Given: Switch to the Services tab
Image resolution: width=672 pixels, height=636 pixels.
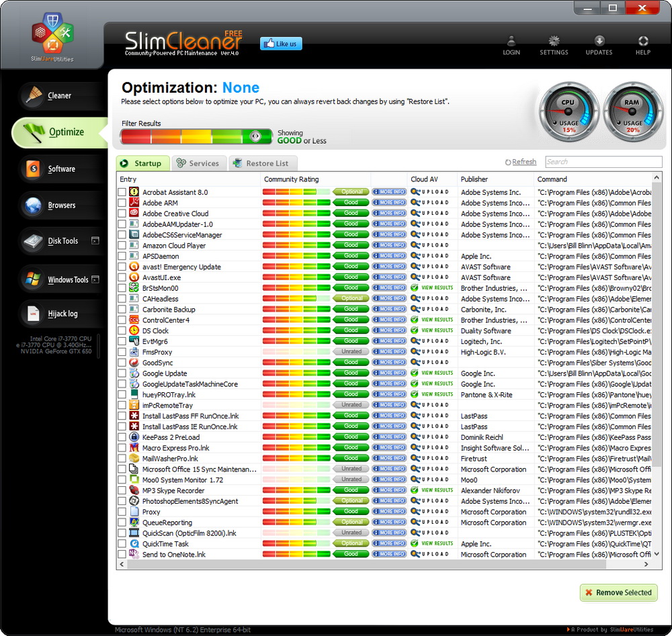Looking at the screenshot, I should tap(199, 163).
